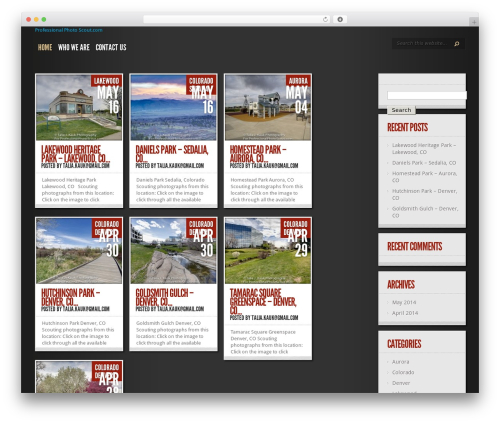Focus the sidebar search text field
The image size is (500, 423).
coord(427,95)
